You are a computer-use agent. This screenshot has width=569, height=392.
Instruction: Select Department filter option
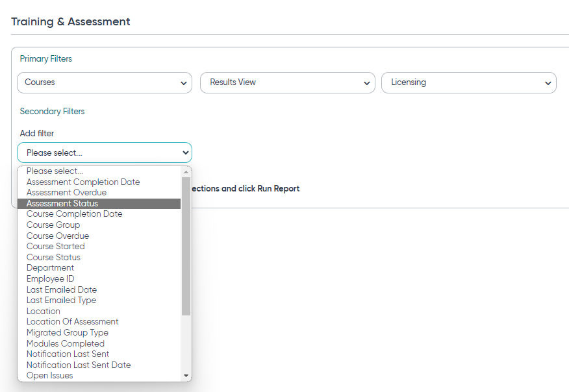pos(99,268)
